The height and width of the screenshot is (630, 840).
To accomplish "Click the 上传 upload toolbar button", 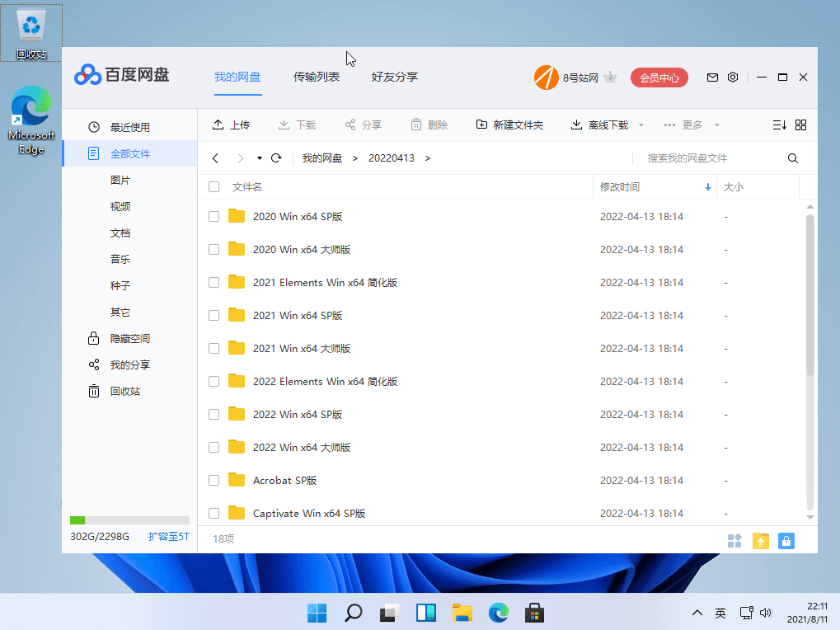I will click(231, 125).
